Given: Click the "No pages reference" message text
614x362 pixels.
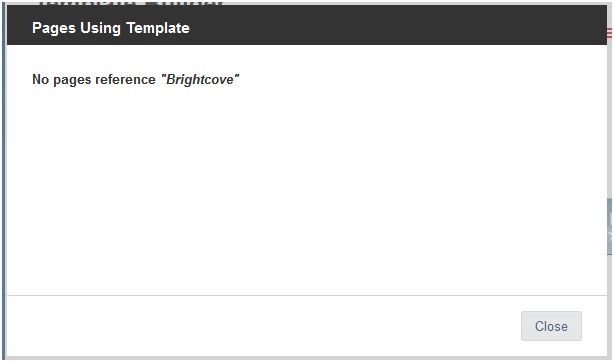Looking at the screenshot, I should 94,80.
